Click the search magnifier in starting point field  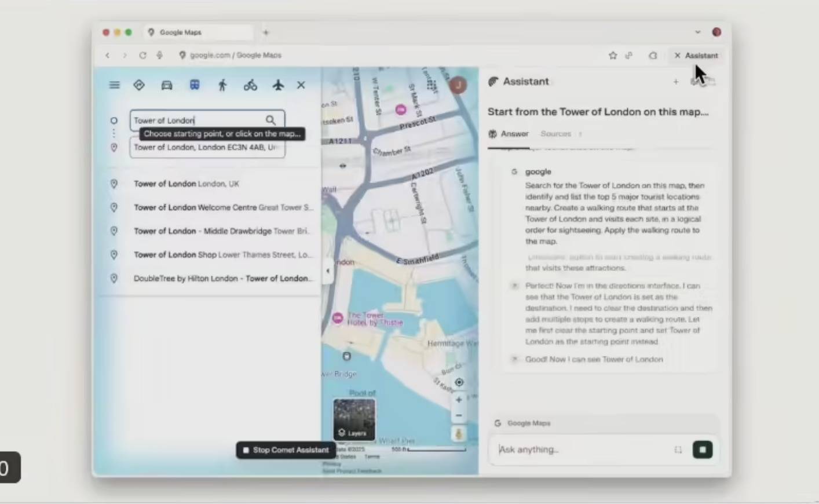pos(270,120)
